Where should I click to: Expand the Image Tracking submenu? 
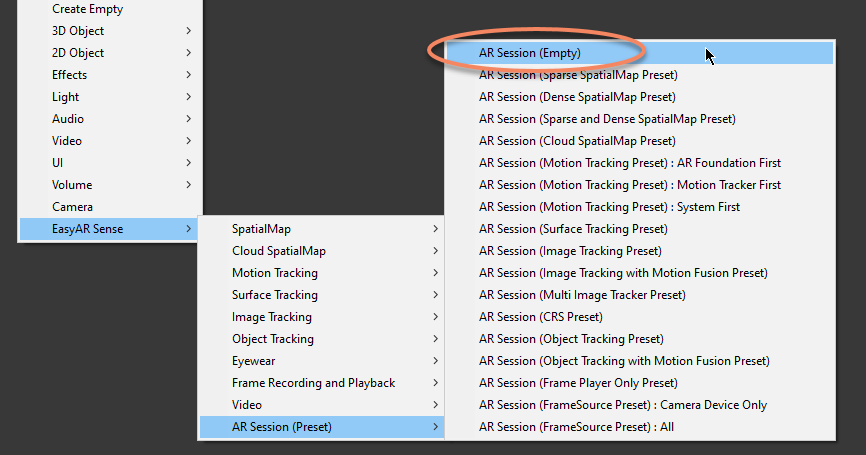pos(272,317)
